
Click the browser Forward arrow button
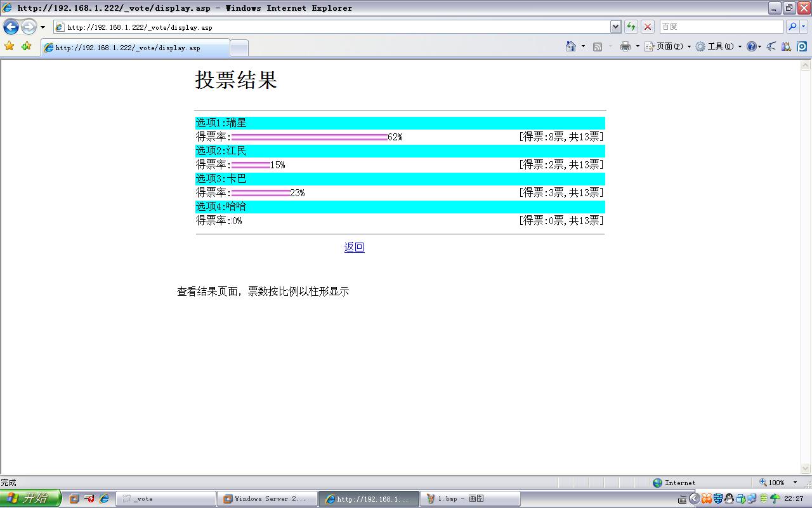pos(29,27)
